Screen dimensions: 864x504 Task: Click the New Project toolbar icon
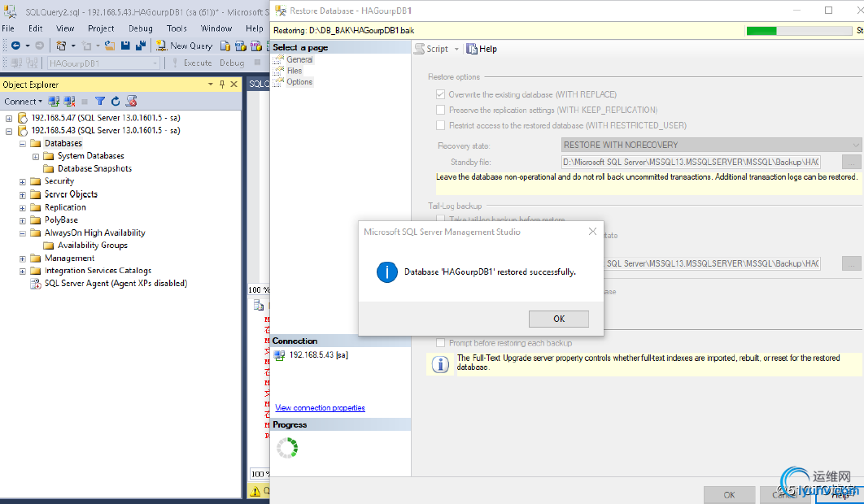coord(61,46)
